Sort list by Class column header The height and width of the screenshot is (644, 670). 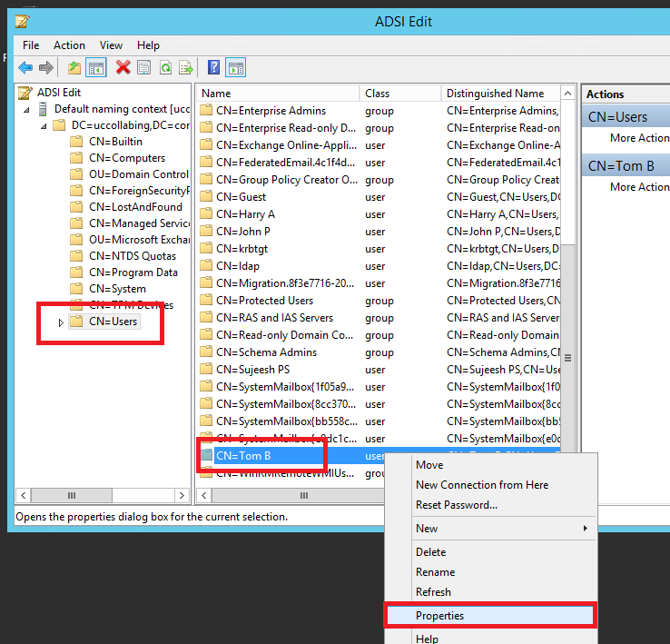tap(400, 94)
